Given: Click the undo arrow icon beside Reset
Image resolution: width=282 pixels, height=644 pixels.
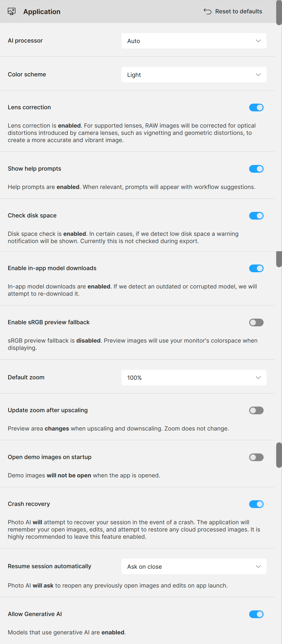Looking at the screenshot, I should (x=208, y=12).
